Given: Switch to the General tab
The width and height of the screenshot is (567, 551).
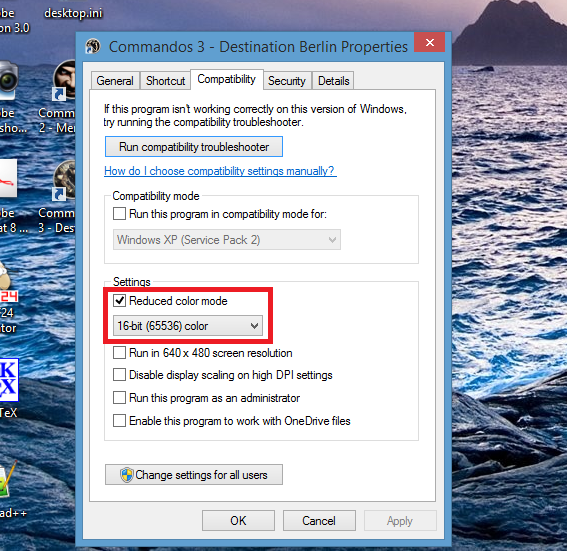Looking at the screenshot, I should point(115,81).
